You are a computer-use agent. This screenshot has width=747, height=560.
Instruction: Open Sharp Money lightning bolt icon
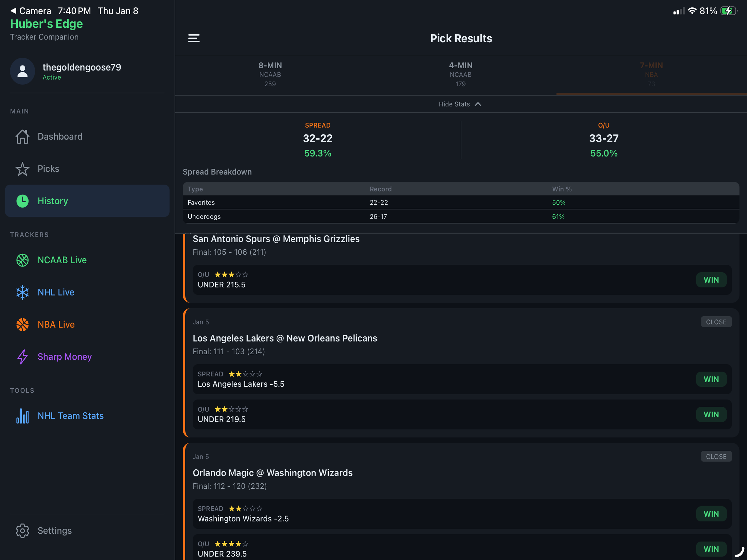tap(22, 357)
